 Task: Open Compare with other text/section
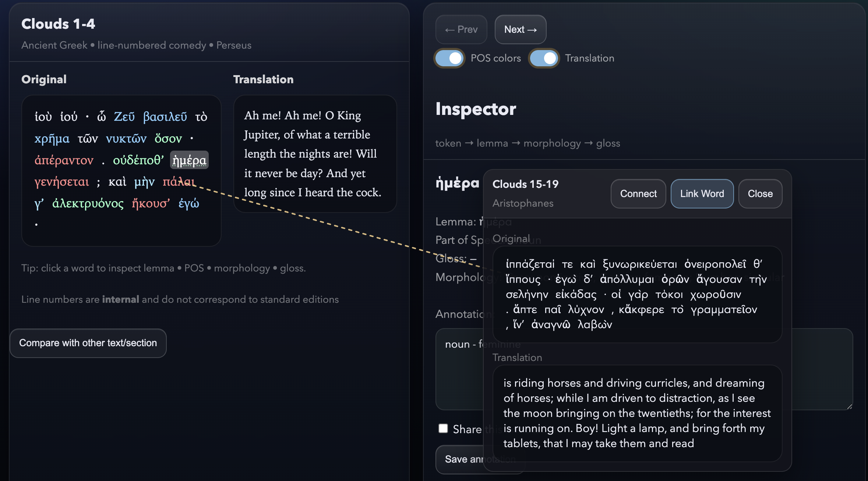(x=88, y=343)
